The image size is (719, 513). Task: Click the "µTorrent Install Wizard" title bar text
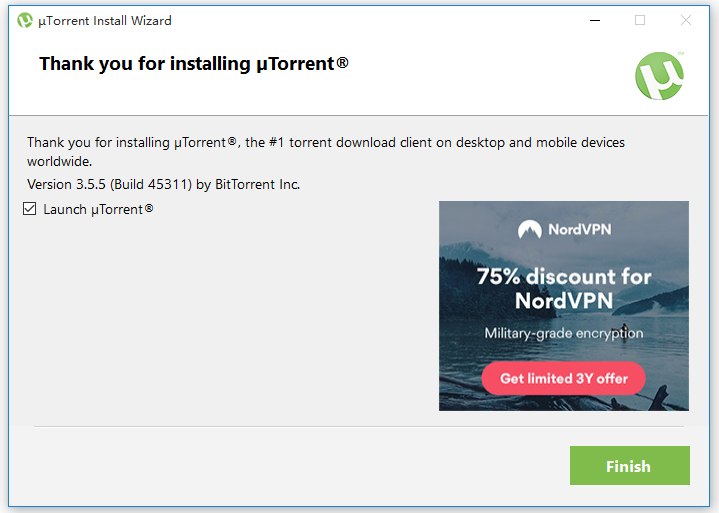click(x=104, y=20)
